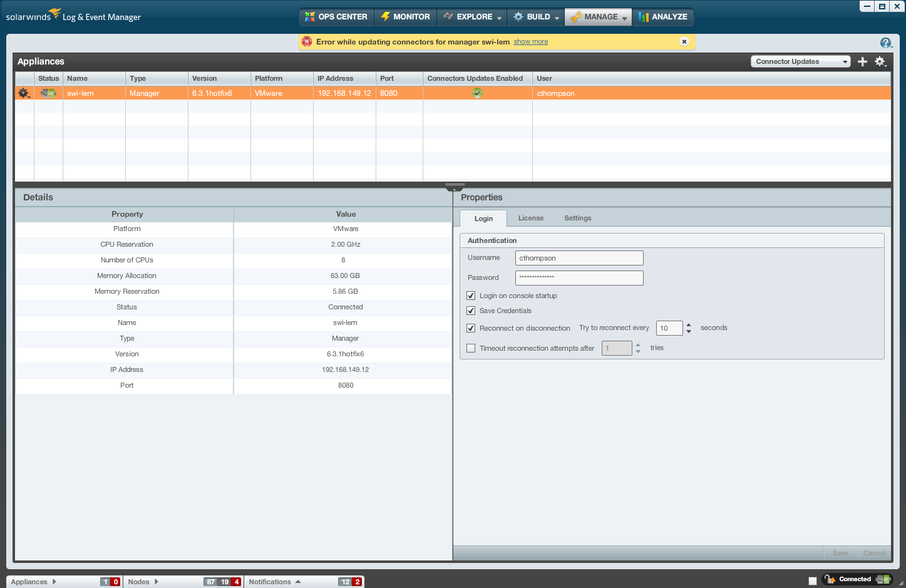This screenshot has height=588, width=906.
Task: Click the SolarWinds Log & Event Manager logo
Action: (x=73, y=15)
